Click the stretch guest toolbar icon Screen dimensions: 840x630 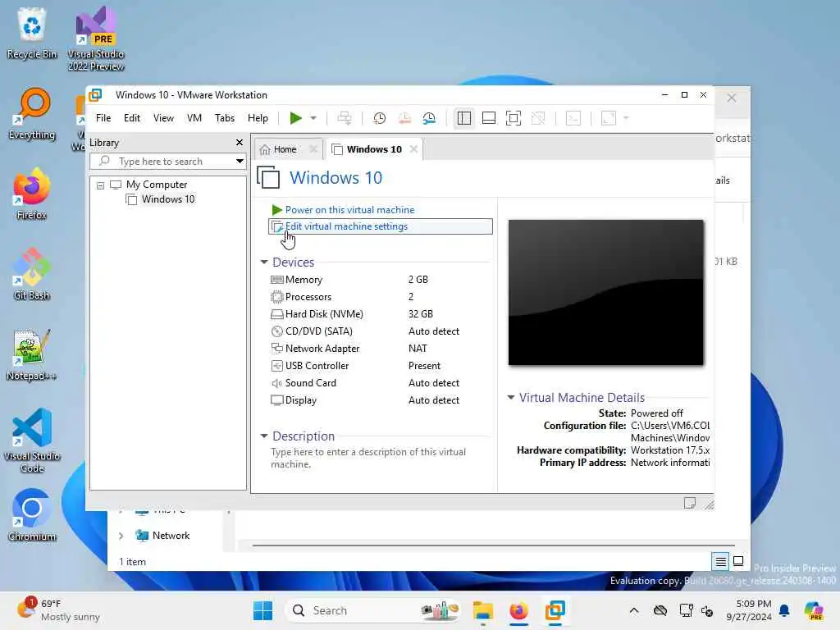tap(609, 118)
